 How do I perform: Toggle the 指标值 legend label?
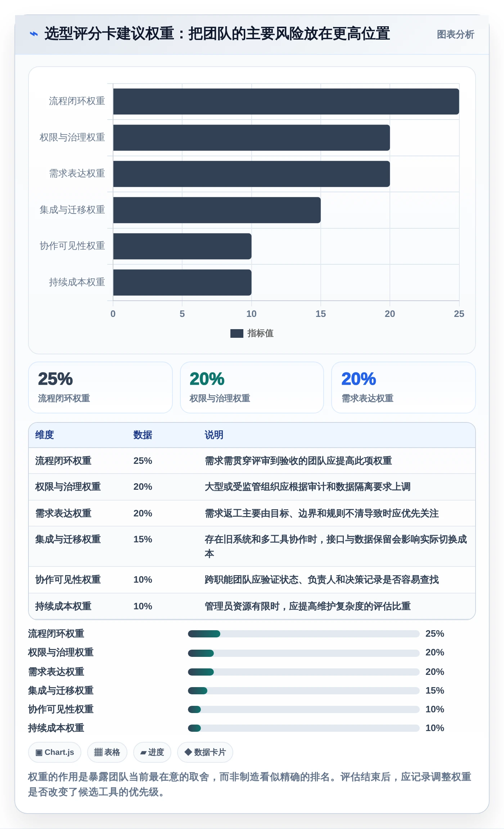(260, 333)
